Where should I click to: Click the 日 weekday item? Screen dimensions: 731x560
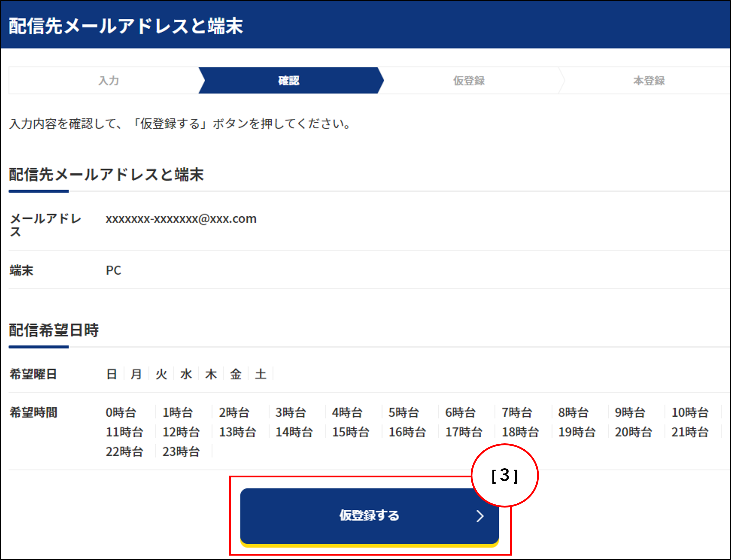click(111, 374)
